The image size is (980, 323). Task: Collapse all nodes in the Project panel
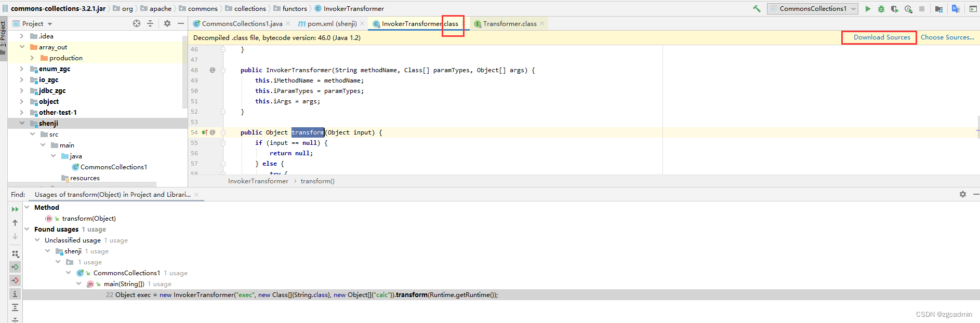point(150,23)
